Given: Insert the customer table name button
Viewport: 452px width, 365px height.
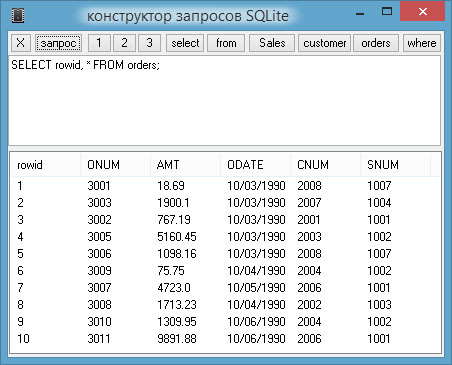Looking at the screenshot, I should click(324, 43).
